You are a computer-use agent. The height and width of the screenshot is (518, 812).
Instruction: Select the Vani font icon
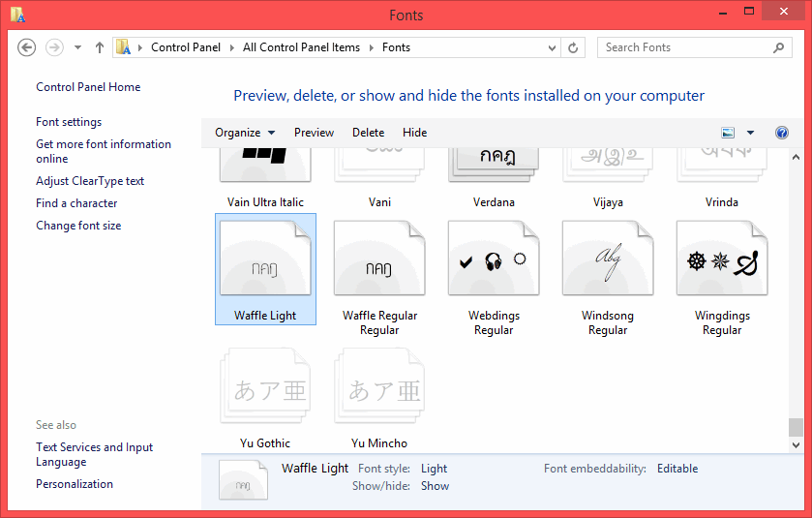coord(379,166)
